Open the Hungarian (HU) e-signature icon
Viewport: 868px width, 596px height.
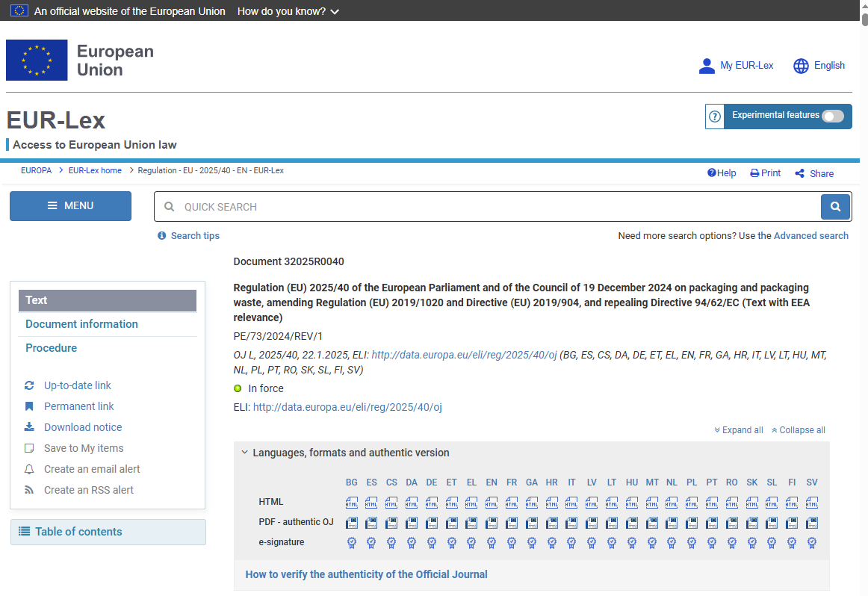pyautogui.click(x=632, y=543)
